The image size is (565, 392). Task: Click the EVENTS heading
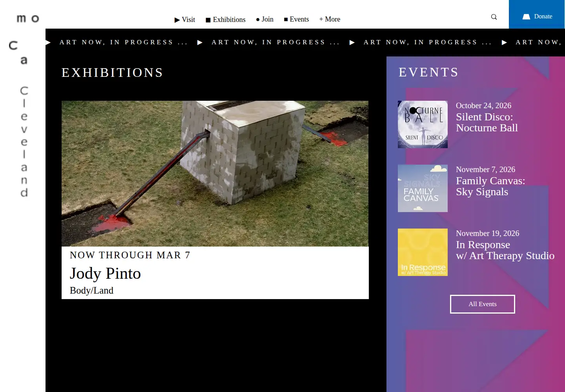pos(428,72)
